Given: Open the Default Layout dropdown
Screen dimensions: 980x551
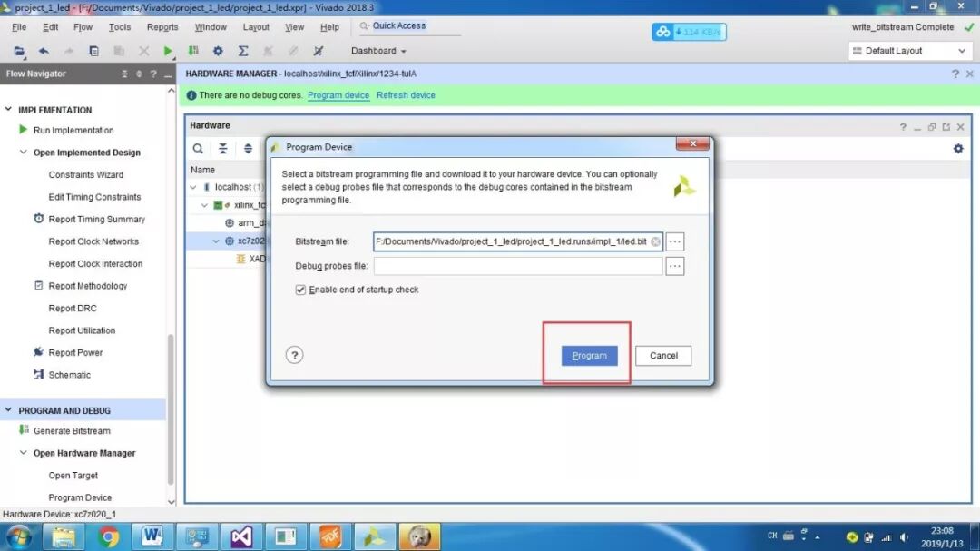Looking at the screenshot, I should [x=909, y=51].
